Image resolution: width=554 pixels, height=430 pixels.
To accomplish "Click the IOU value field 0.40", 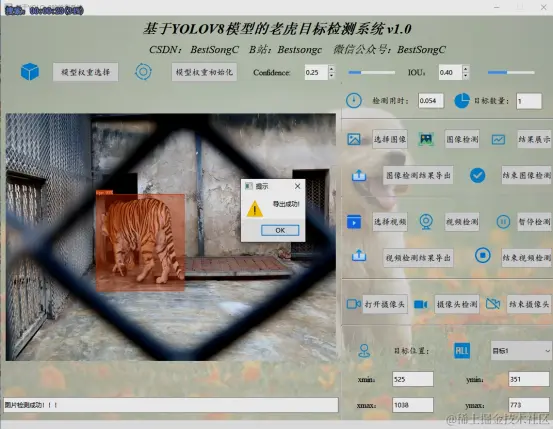I will 450,72.
